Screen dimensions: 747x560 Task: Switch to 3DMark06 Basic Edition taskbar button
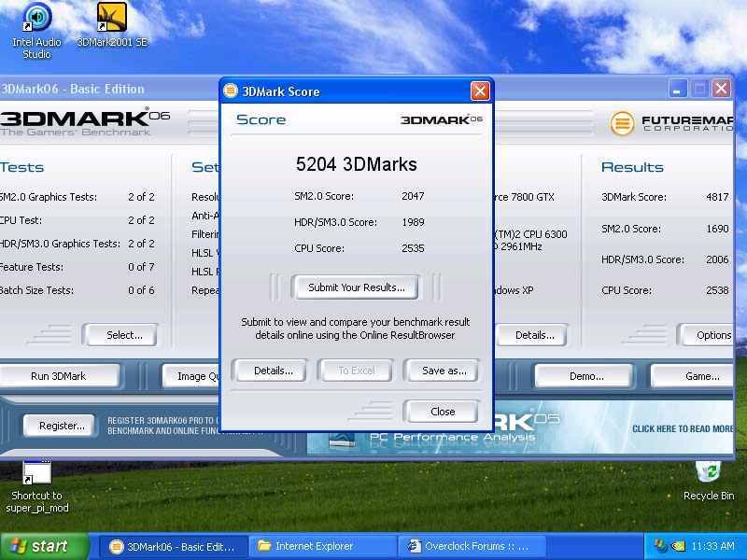pyautogui.click(x=174, y=546)
